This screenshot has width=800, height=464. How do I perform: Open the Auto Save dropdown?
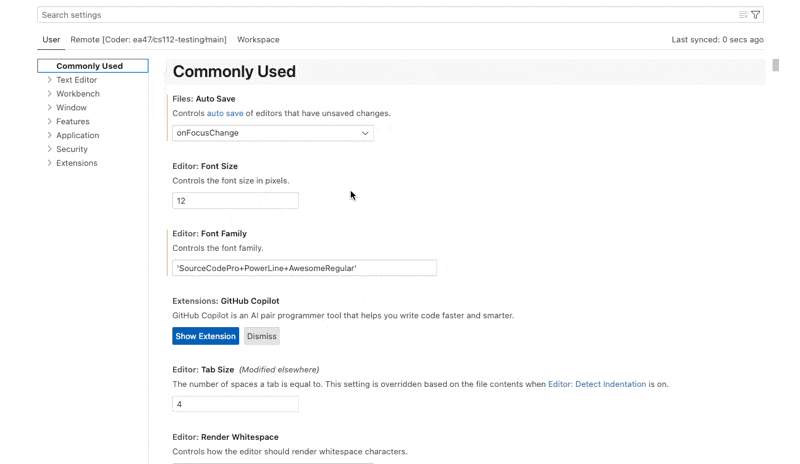click(x=273, y=133)
